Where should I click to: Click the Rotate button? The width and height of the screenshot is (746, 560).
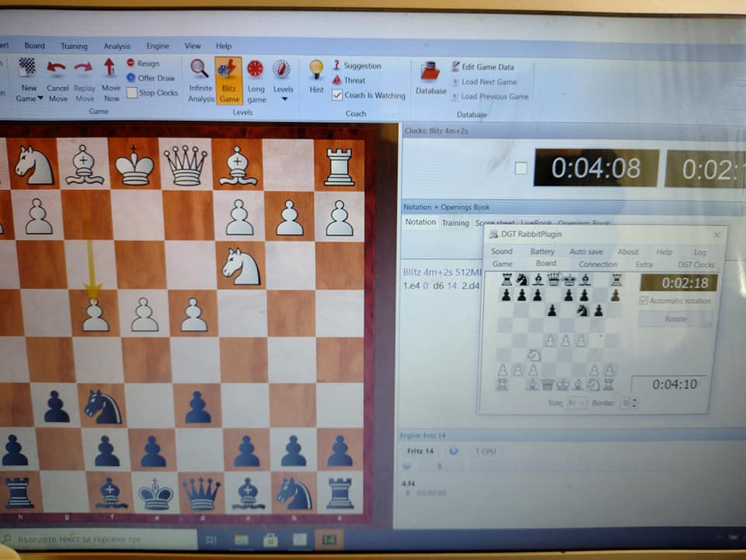675,319
